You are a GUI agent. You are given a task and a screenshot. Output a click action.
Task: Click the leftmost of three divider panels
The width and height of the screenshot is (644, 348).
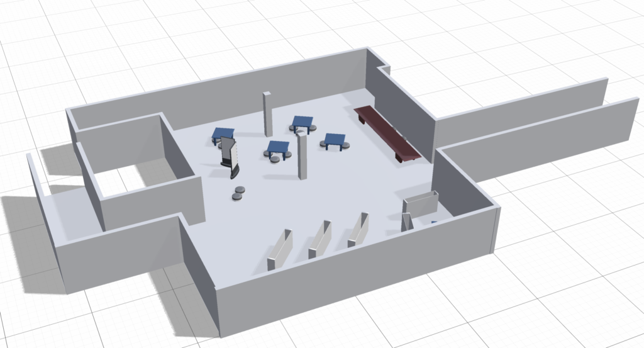279,250
